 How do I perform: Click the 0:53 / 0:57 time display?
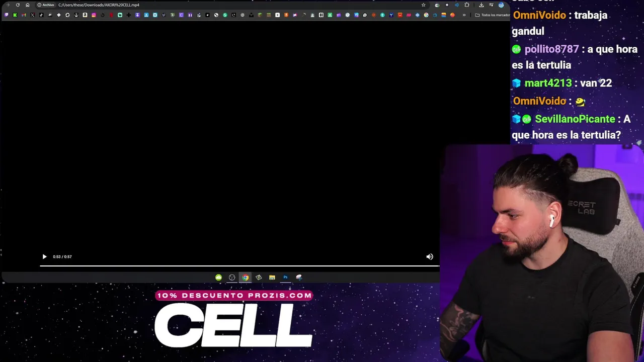click(x=62, y=256)
